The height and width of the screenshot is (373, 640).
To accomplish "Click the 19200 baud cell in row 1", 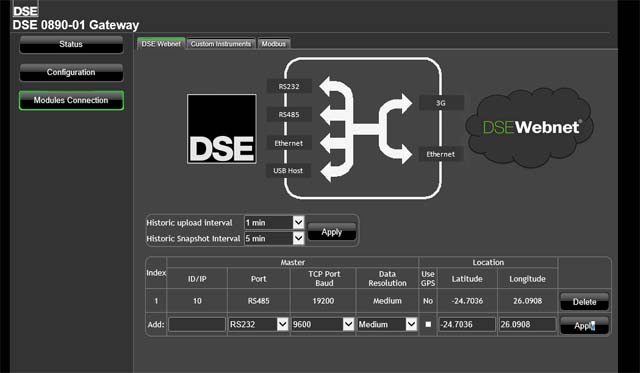I will (323, 301).
